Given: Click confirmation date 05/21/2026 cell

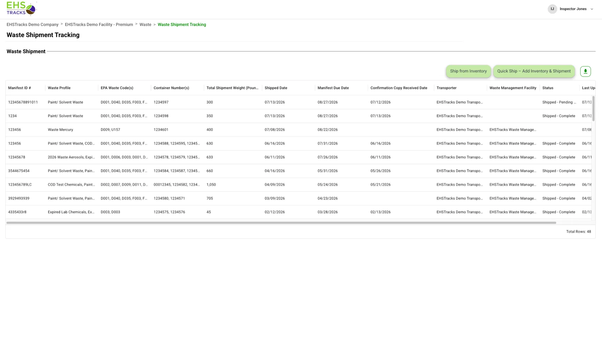Looking at the screenshot, I should coord(401,185).
